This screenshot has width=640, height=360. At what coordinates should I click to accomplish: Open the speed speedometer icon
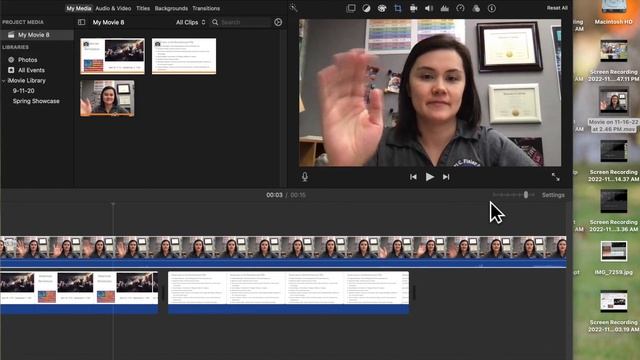tap(460, 8)
